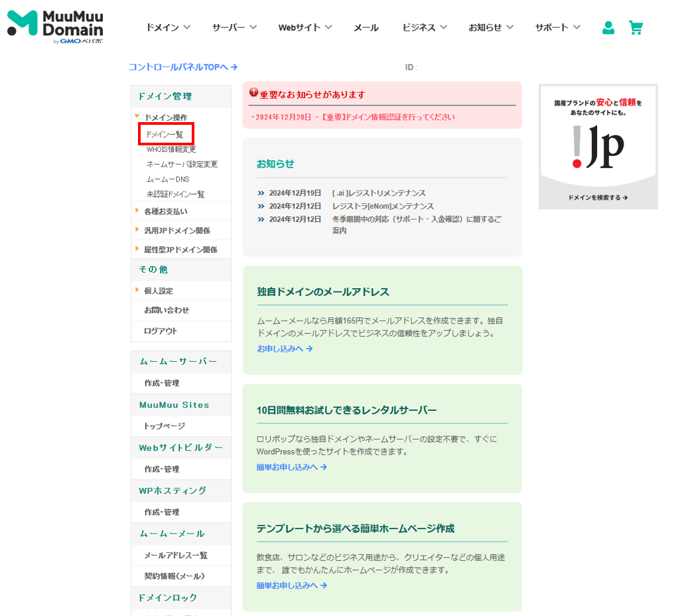
Task: Click お申し込みへ under 独自ドメインのメールアドレス
Action: (285, 348)
